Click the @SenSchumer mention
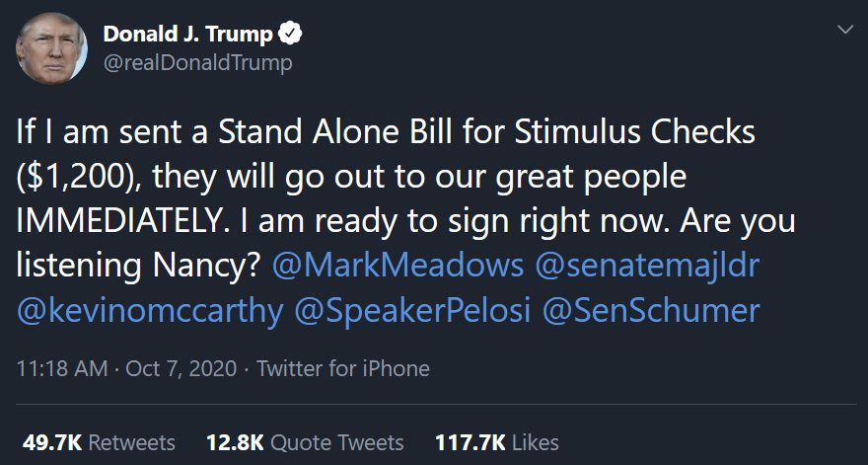868x465 pixels. [651, 311]
